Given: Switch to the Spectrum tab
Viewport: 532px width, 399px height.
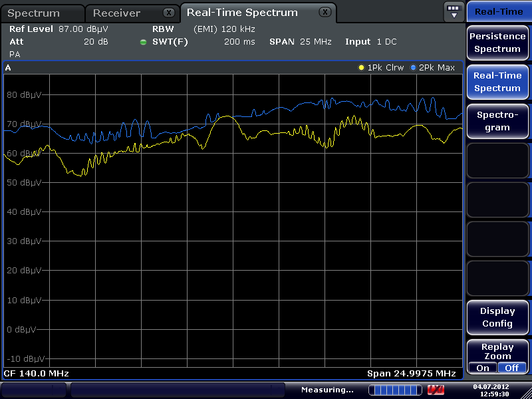Looking at the screenshot, I should pyautogui.click(x=33, y=13).
